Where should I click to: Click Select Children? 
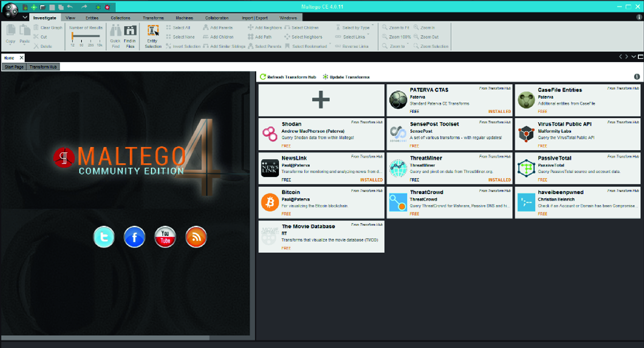pyautogui.click(x=302, y=28)
